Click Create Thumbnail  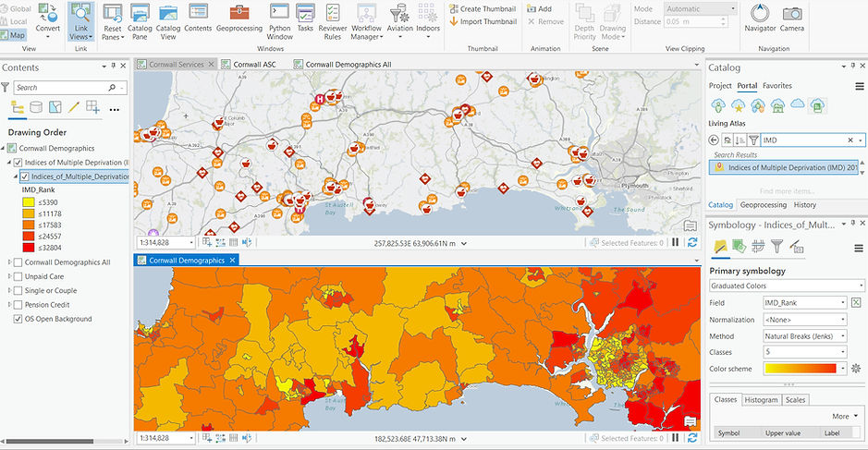click(x=483, y=9)
